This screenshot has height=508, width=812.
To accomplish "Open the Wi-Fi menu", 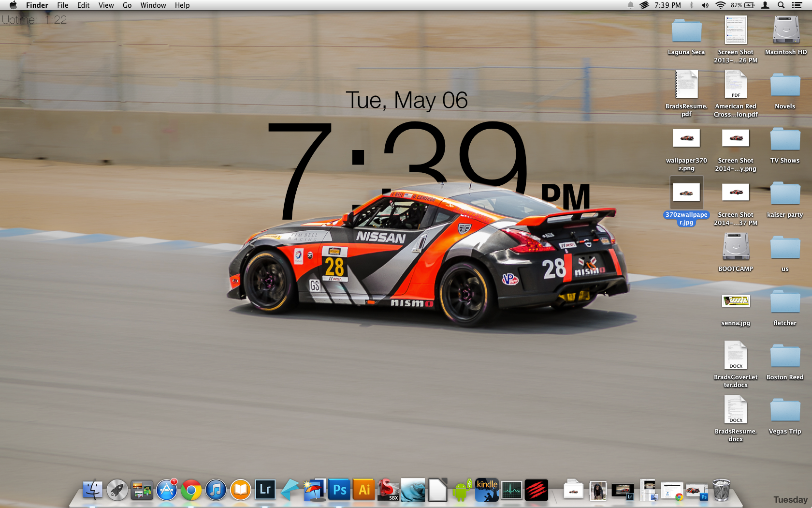I will pos(720,5).
